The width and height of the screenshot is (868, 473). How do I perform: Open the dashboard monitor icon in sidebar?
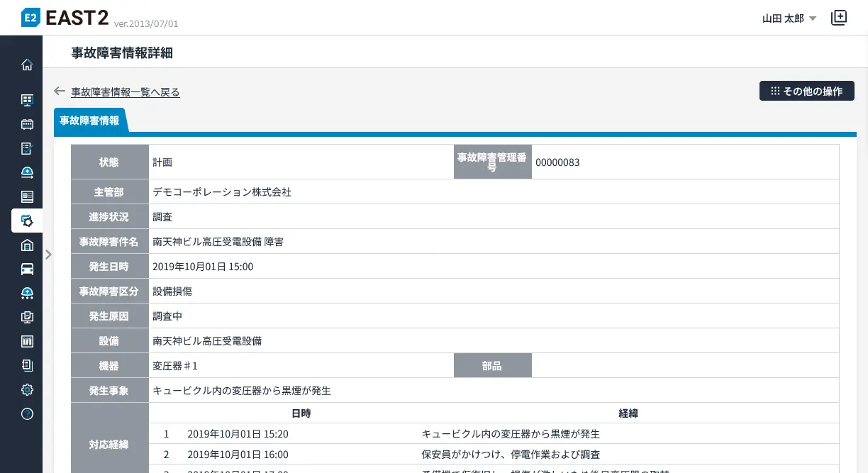pos(27,100)
